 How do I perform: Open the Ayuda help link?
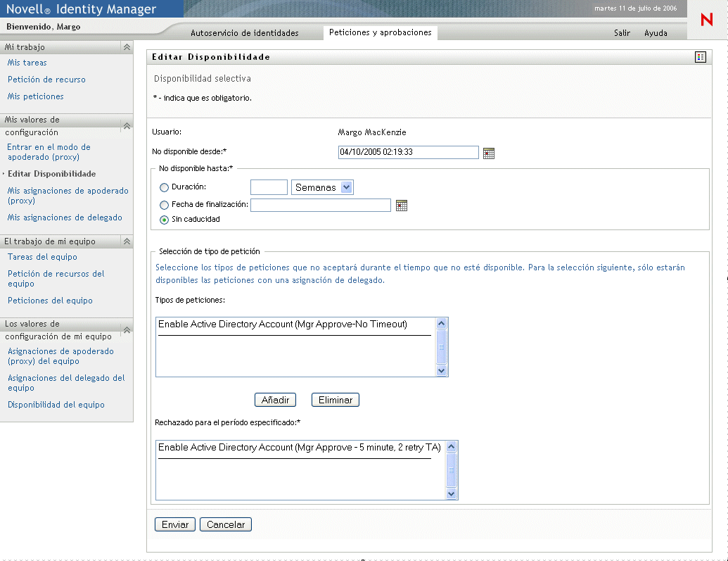click(x=656, y=33)
